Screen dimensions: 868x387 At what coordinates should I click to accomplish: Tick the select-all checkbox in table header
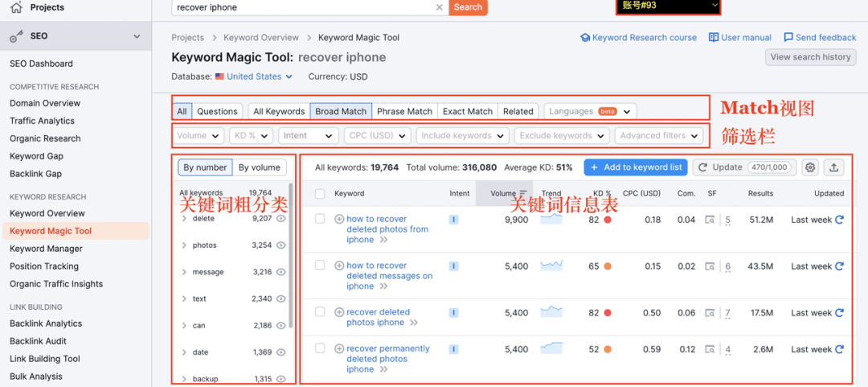click(x=320, y=194)
